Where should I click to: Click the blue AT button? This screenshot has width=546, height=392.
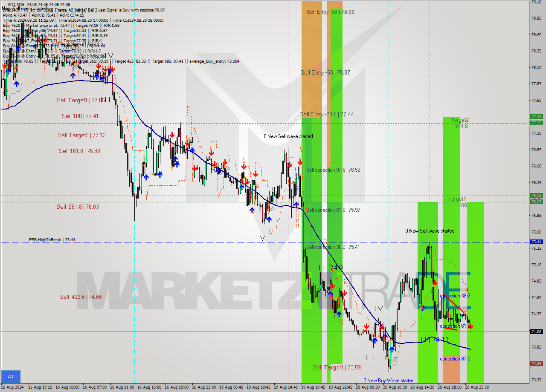pyautogui.click(x=11, y=377)
